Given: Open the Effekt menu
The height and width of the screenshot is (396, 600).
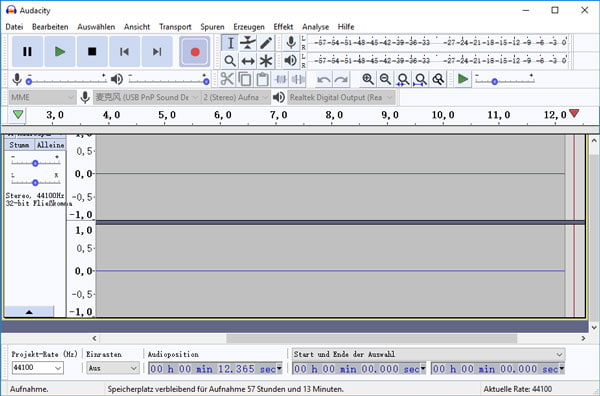Looking at the screenshot, I should tap(283, 27).
